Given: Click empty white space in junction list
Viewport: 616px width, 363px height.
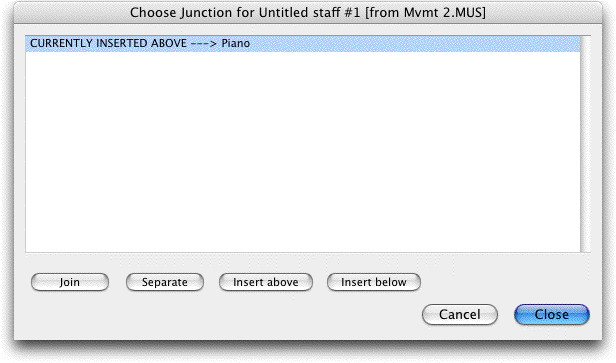Looking at the screenshot, I should [x=303, y=152].
